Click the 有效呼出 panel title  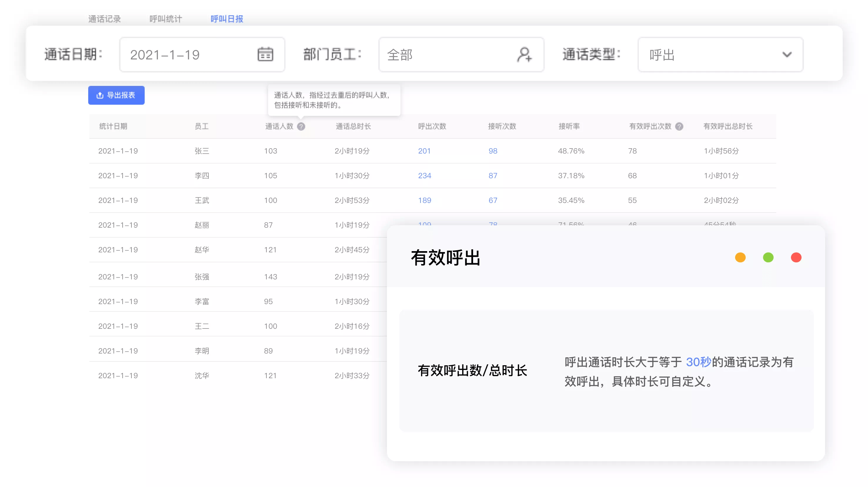[x=445, y=258]
